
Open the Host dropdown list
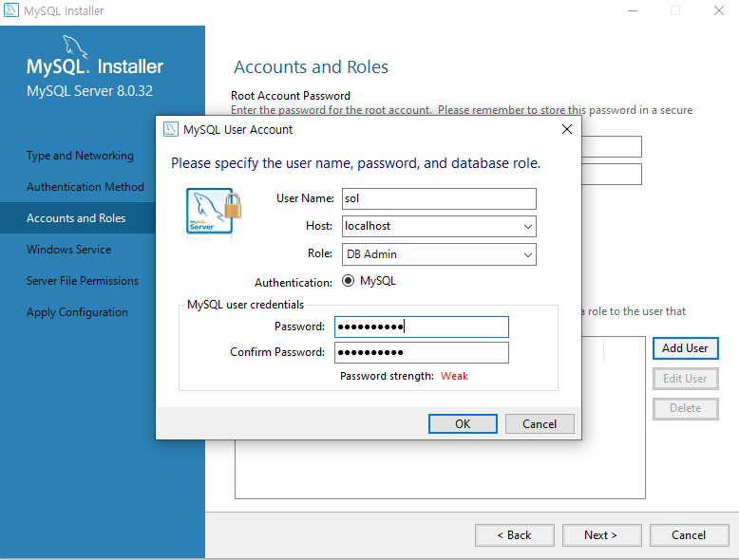(528, 227)
